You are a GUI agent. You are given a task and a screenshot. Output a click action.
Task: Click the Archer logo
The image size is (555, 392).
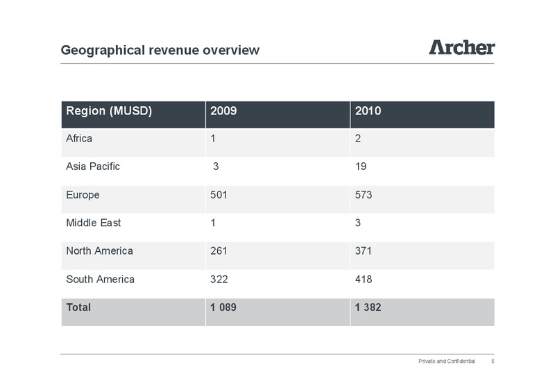click(x=462, y=47)
